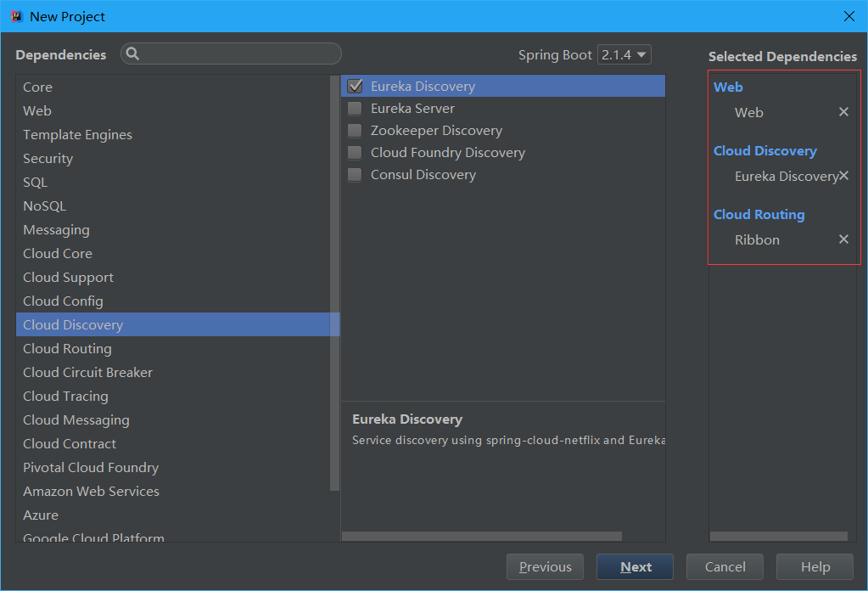Click the Eureka Server row label
Image resolution: width=868 pixels, height=591 pixels.
pos(412,109)
